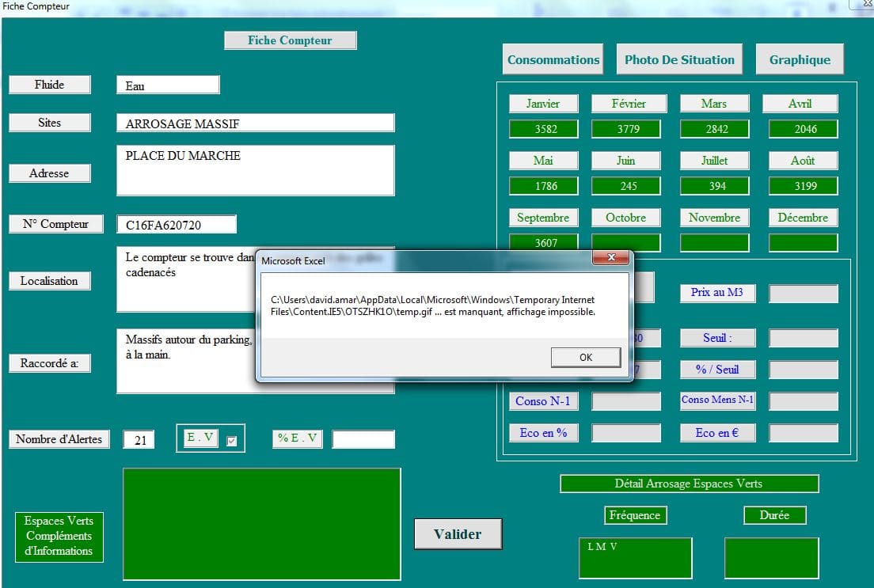Click the Nombre d'Alertes value 21
The width and height of the screenshot is (874, 588).
pyautogui.click(x=139, y=440)
